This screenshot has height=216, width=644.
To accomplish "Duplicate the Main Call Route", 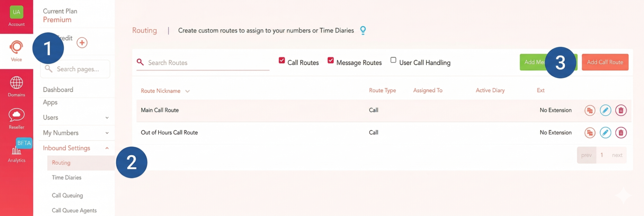I will pyautogui.click(x=590, y=110).
